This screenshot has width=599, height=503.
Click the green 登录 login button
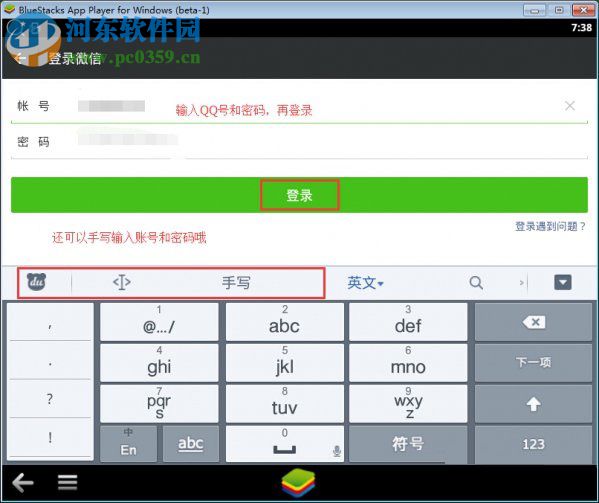300,195
